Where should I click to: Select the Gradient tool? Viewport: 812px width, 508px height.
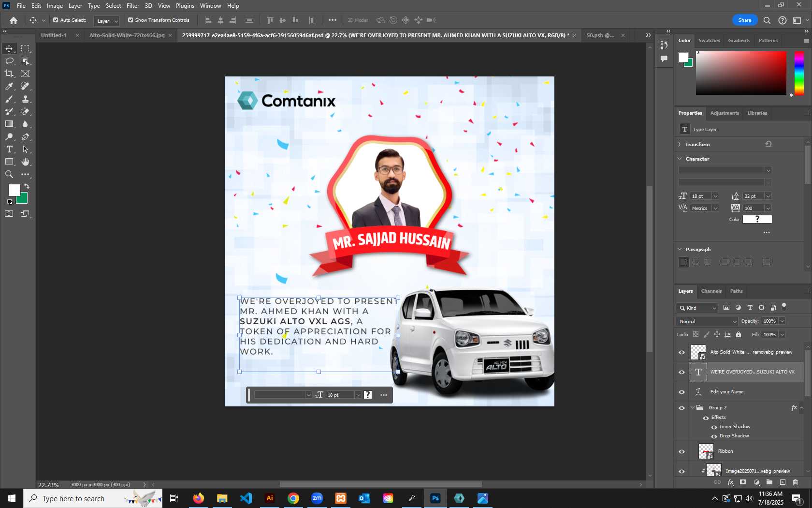[x=9, y=124]
